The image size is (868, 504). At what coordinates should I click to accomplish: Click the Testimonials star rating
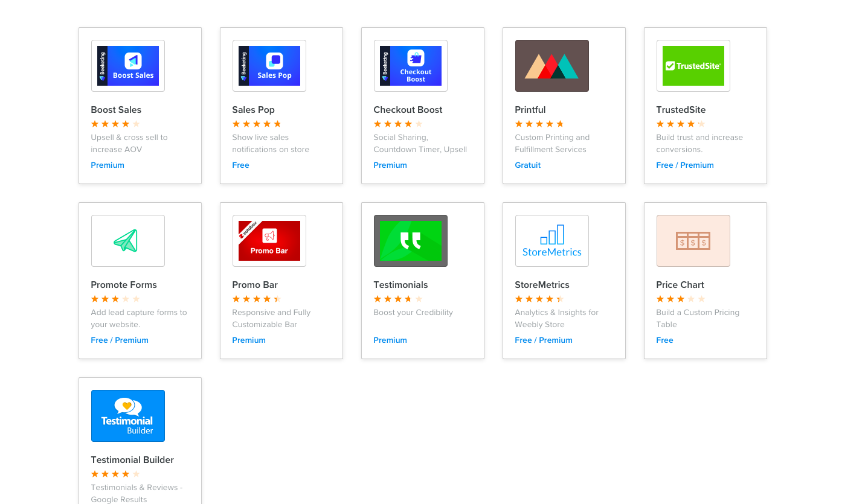coord(398,299)
